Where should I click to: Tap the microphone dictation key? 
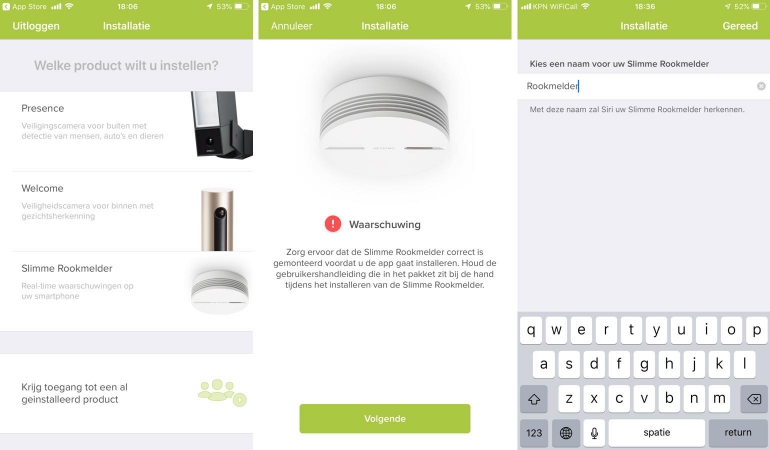click(x=594, y=433)
